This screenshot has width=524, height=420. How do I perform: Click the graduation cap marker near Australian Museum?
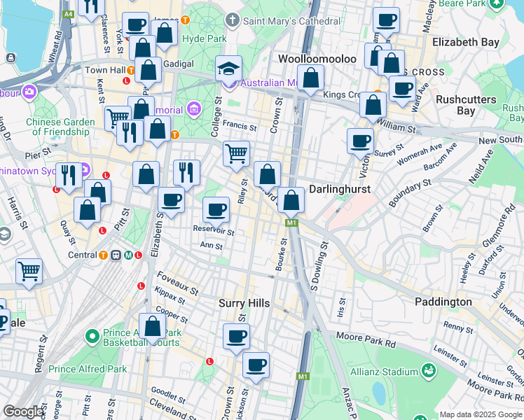pyautogui.click(x=228, y=69)
